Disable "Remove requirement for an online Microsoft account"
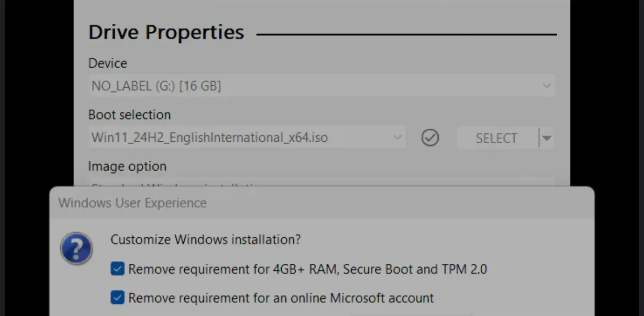644x316 pixels. [117, 297]
